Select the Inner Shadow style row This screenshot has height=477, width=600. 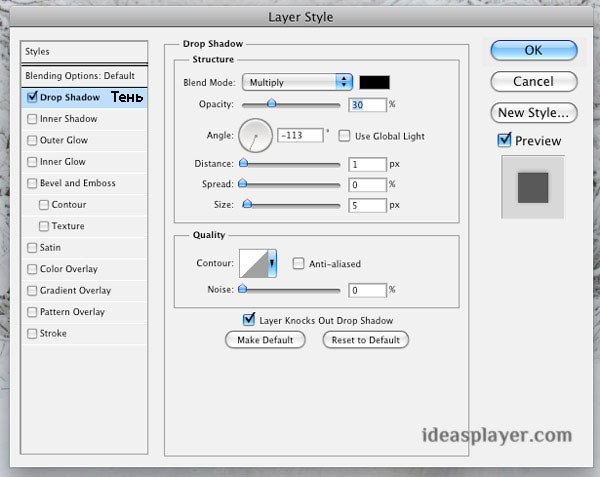[x=84, y=119]
